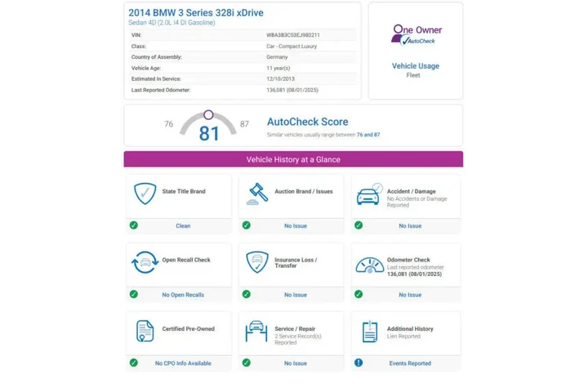Click green check beside No Open Recalls

134,294
